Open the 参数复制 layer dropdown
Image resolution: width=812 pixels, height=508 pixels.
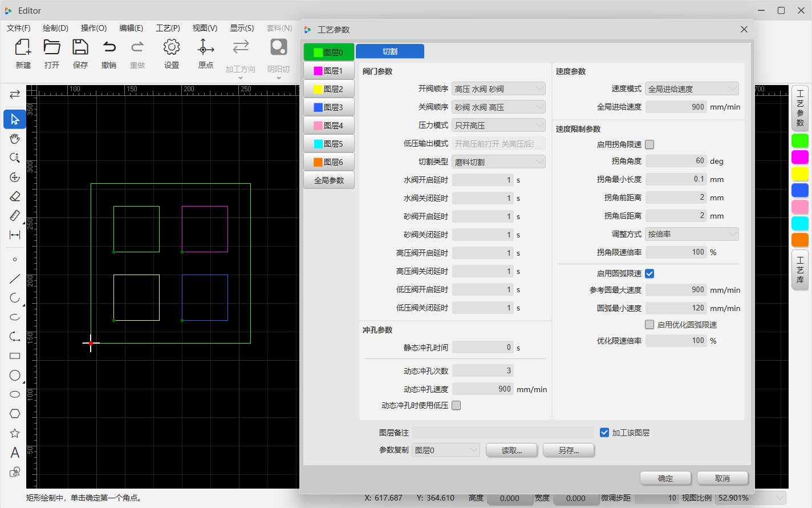[446, 450]
